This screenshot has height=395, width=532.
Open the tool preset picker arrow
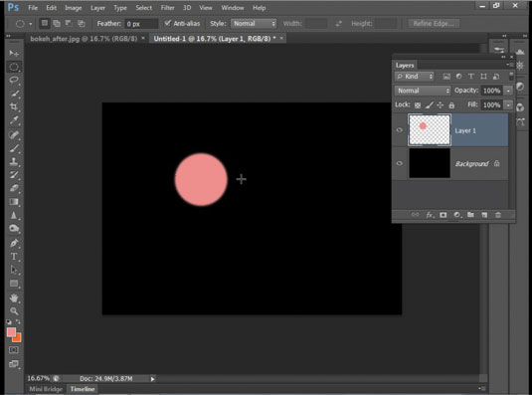pos(31,24)
